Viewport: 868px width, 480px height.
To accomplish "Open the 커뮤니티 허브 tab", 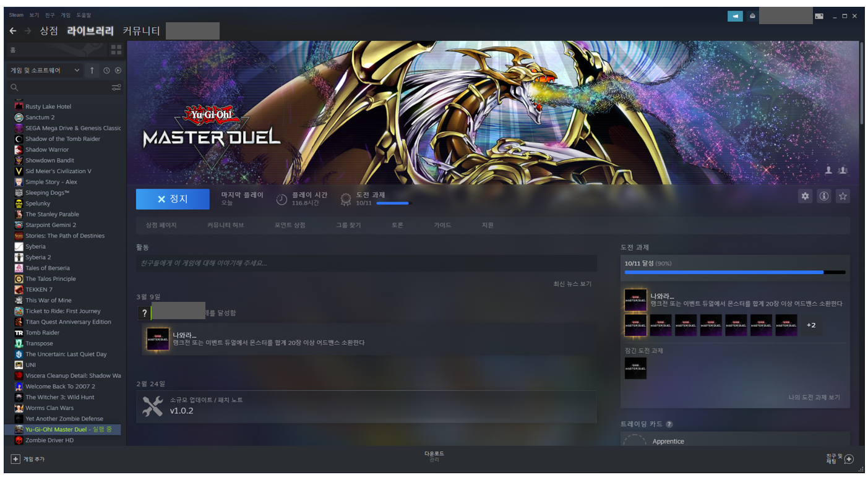I will (x=225, y=225).
